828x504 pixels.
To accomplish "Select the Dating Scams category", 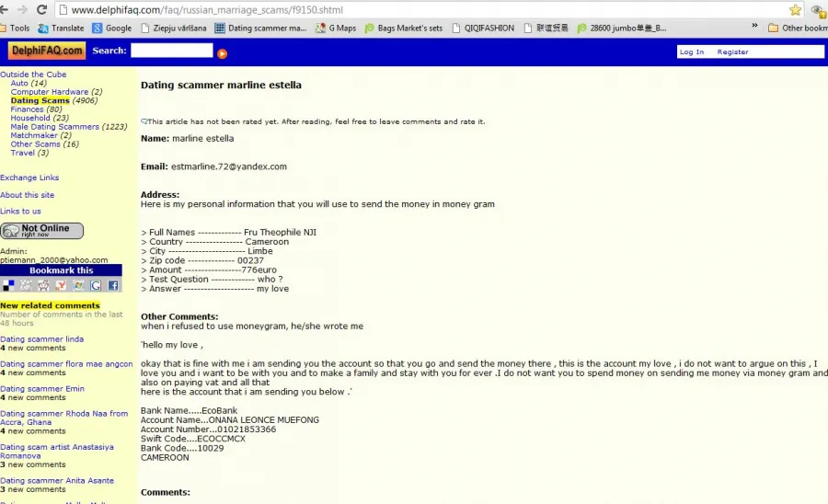I will pyautogui.click(x=40, y=100).
